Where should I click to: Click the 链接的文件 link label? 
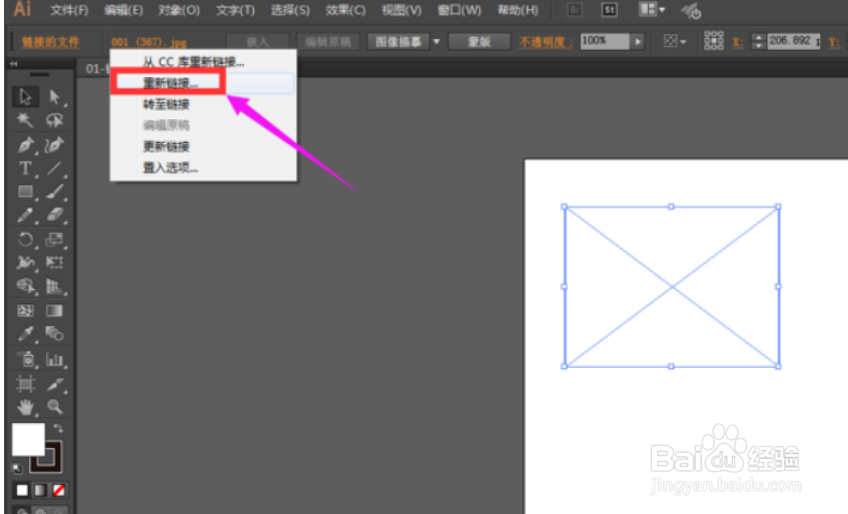click(50, 42)
